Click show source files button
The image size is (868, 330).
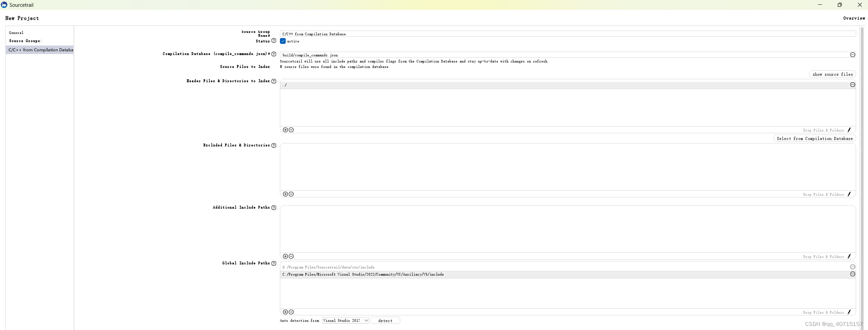coord(833,74)
